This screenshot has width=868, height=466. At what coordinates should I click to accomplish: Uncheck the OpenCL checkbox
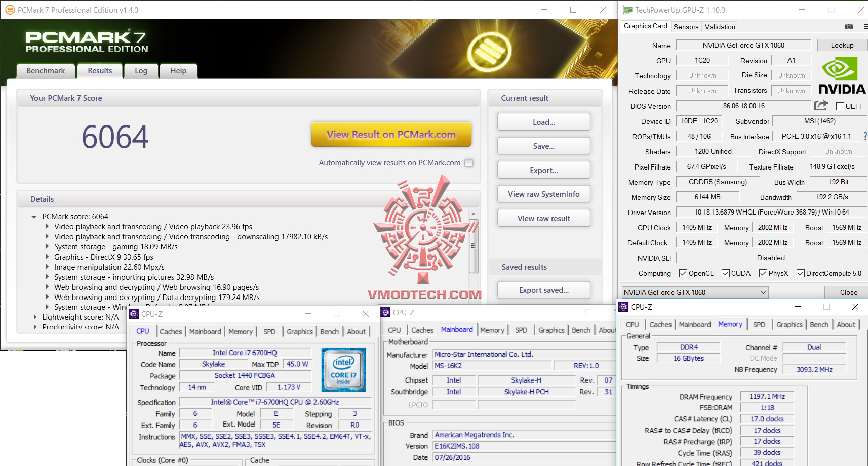[683, 273]
